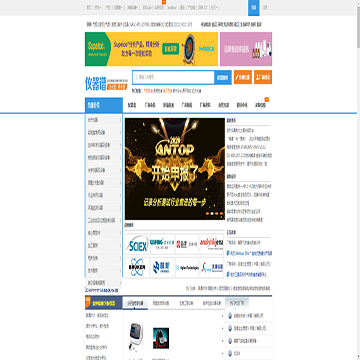Select the white instrument product thumbnail
360x360 pixels.
pyautogui.click(x=136, y=338)
